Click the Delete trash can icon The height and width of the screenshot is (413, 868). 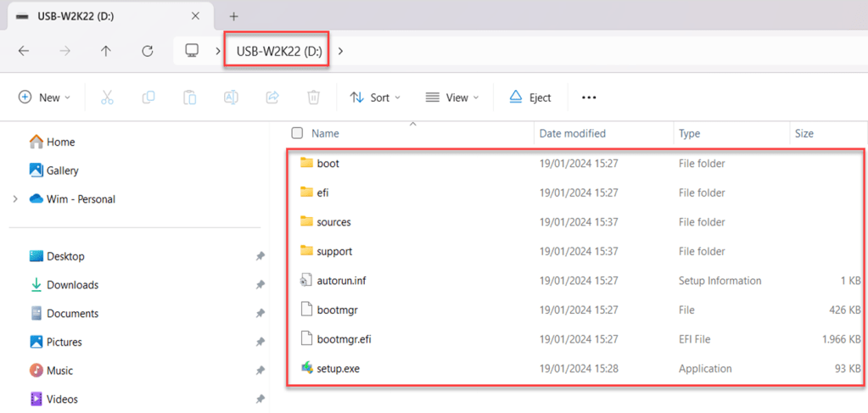[313, 98]
